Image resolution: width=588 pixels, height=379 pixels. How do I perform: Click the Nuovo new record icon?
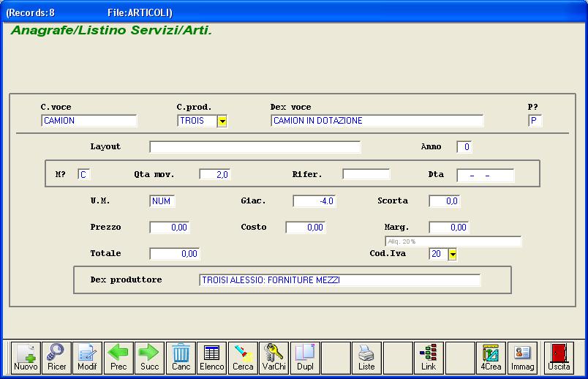point(26,358)
